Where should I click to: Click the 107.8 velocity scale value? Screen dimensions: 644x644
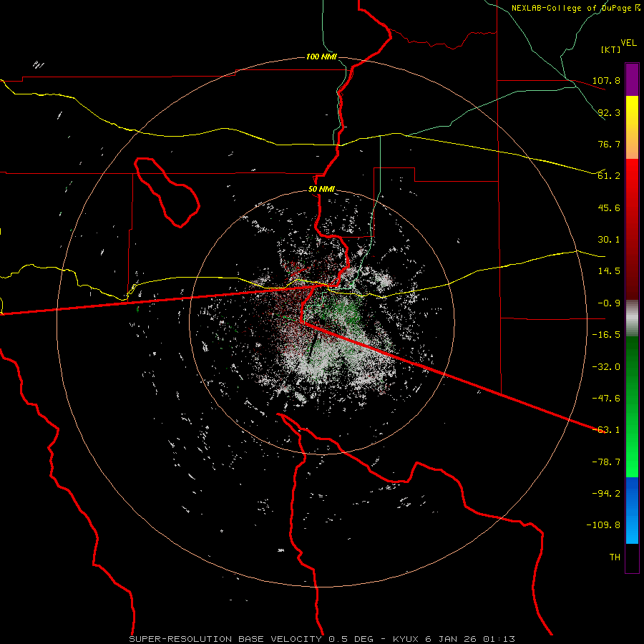coord(606,80)
